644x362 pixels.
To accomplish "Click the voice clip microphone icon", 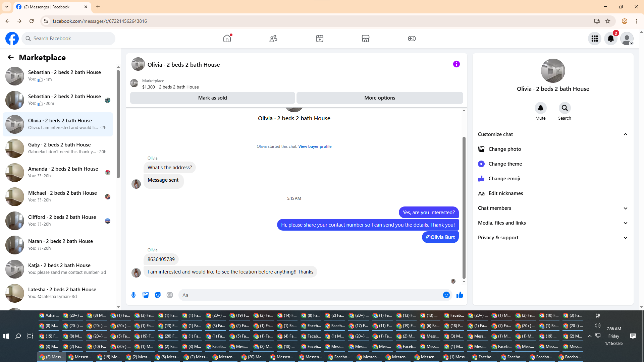I will pos(133,295).
